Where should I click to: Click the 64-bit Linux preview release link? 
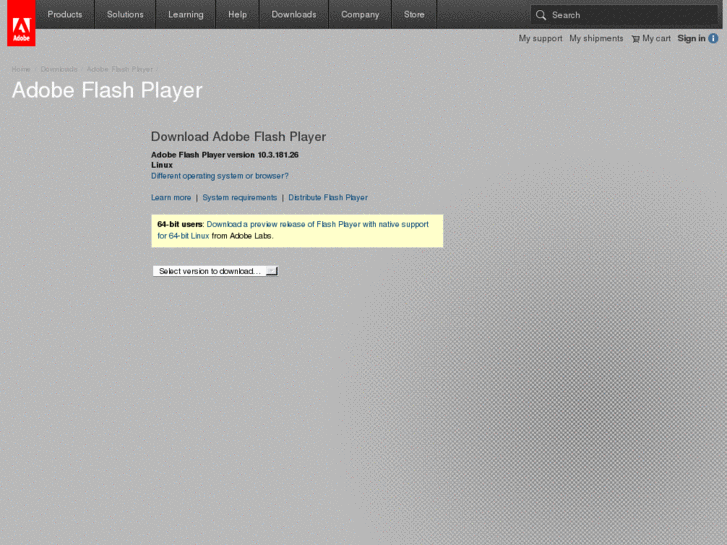tap(293, 230)
